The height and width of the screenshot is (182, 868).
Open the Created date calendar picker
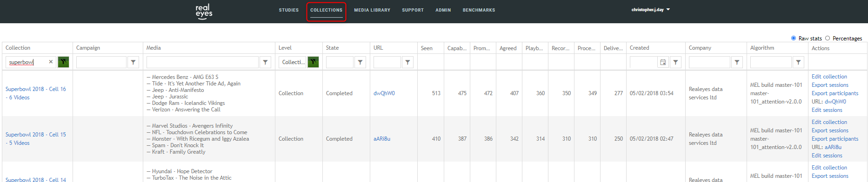coord(663,62)
